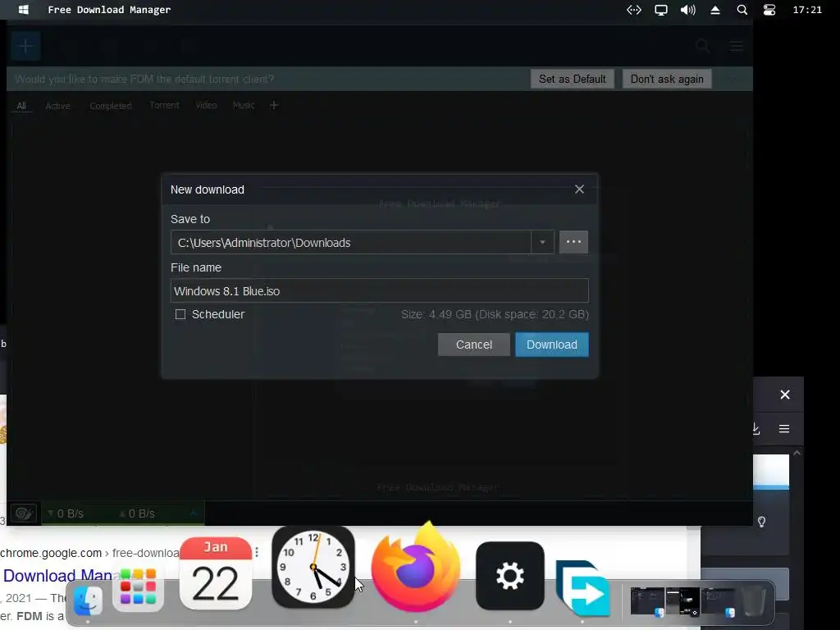Click the X button in the right browser panel
840x630 pixels.
785,395
